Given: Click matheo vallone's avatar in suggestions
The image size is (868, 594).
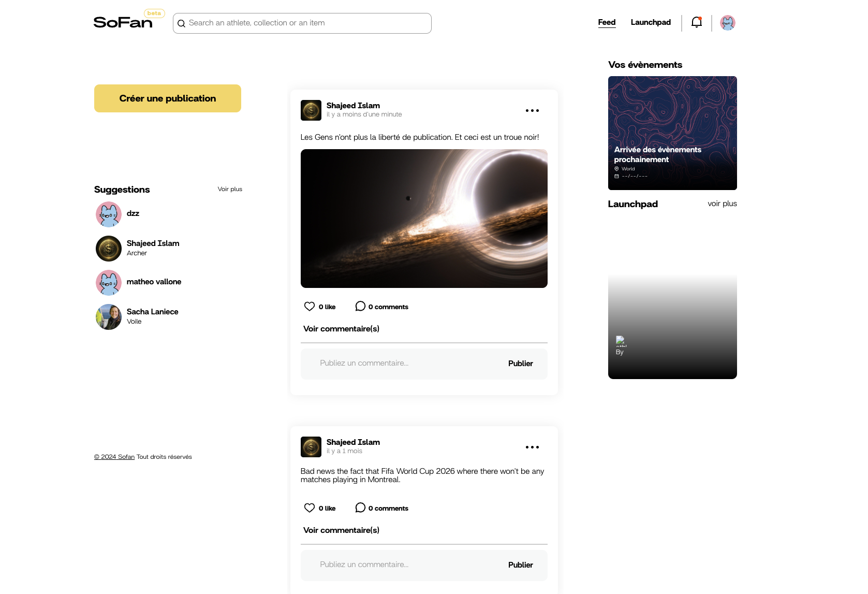Looking at the screenshot, I should (109, 283).
